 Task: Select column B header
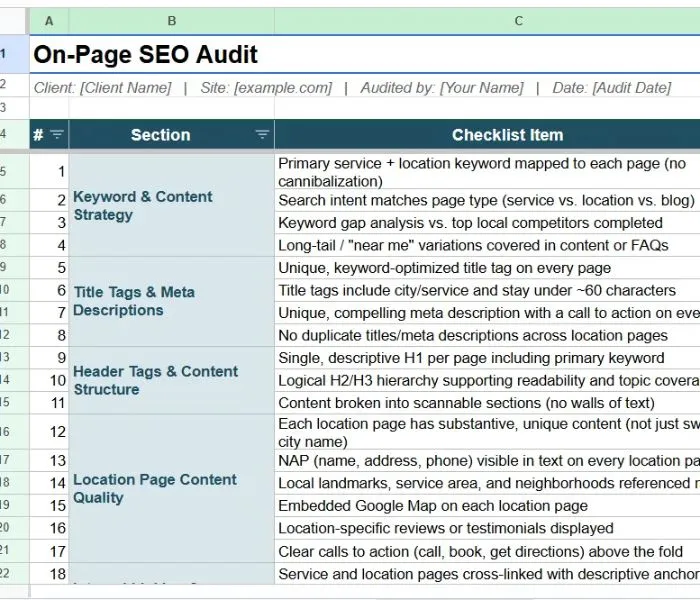[x=171, y=21]
